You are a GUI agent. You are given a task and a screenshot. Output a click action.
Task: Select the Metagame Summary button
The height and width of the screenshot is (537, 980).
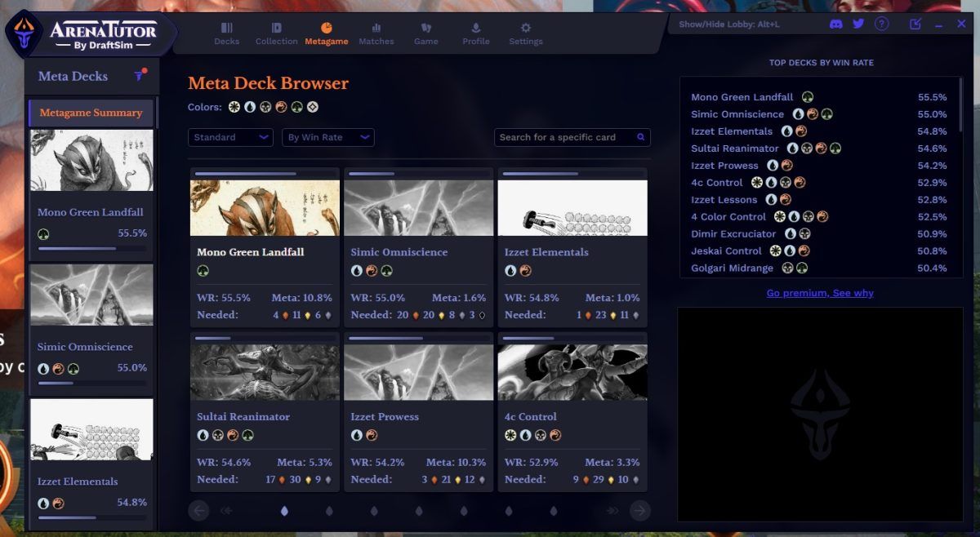(91, 113)
